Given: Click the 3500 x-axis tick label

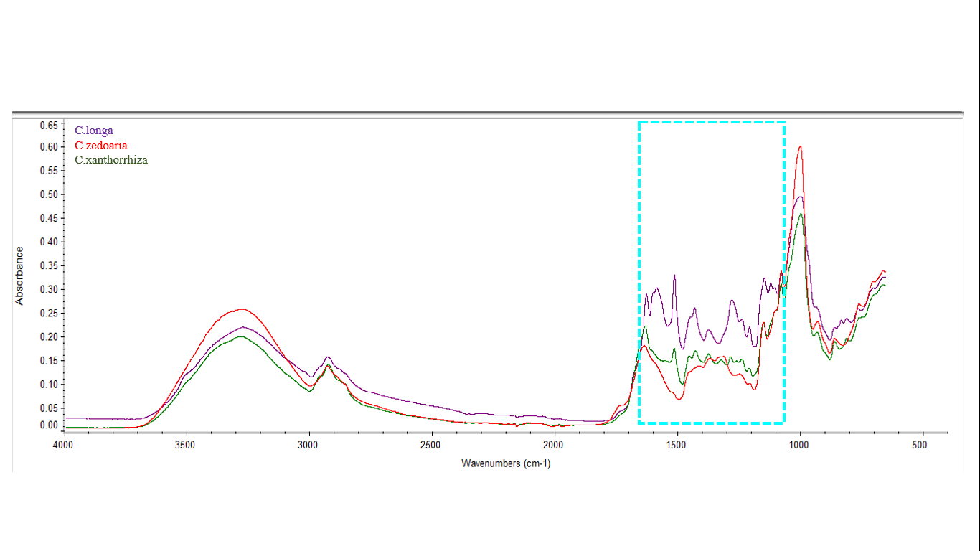Looking at the screenshot, I should click(x=187, y=445).
